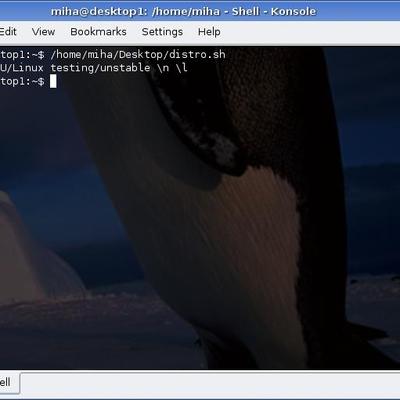Click the terminal cursor at the prompt
Image resolution: width=400 pixels, height=400 pixels.
[53, 81]
